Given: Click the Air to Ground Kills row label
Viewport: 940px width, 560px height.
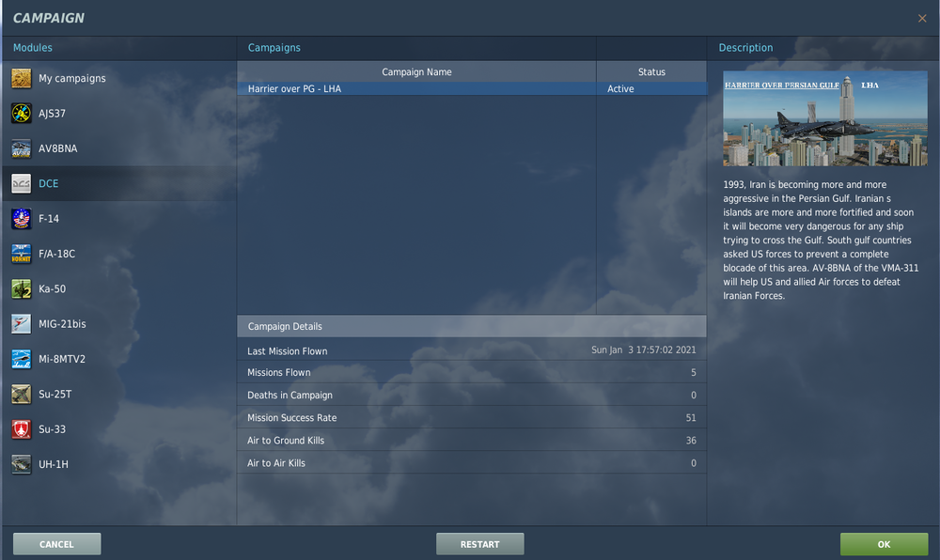Looking at the screenshot, I should pos(286,441).
